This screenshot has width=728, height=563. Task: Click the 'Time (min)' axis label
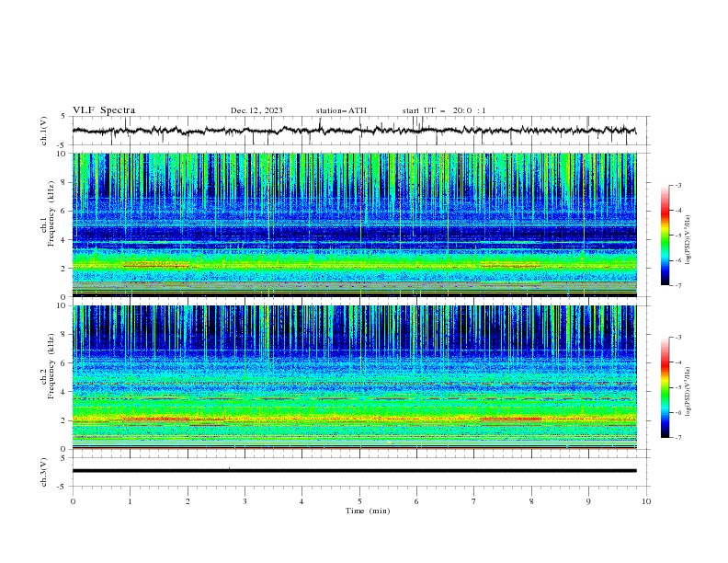tap(368, 511)
